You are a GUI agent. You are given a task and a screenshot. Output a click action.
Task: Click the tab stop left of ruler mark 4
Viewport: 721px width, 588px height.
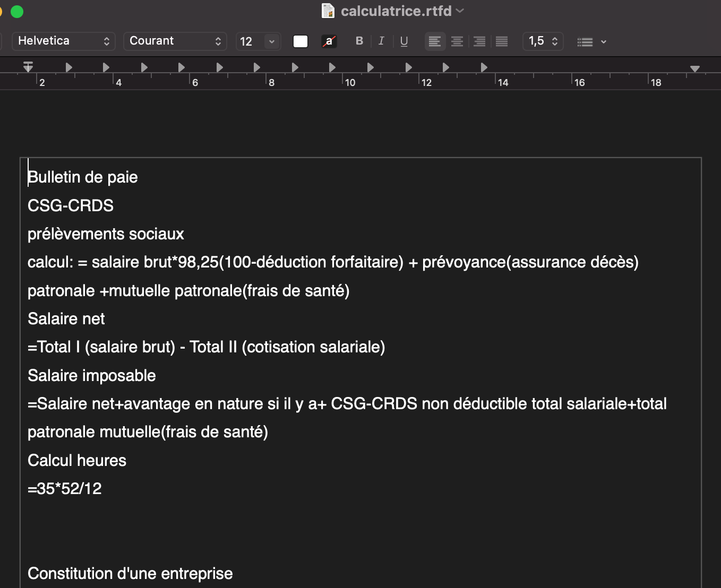coord(106,67)
